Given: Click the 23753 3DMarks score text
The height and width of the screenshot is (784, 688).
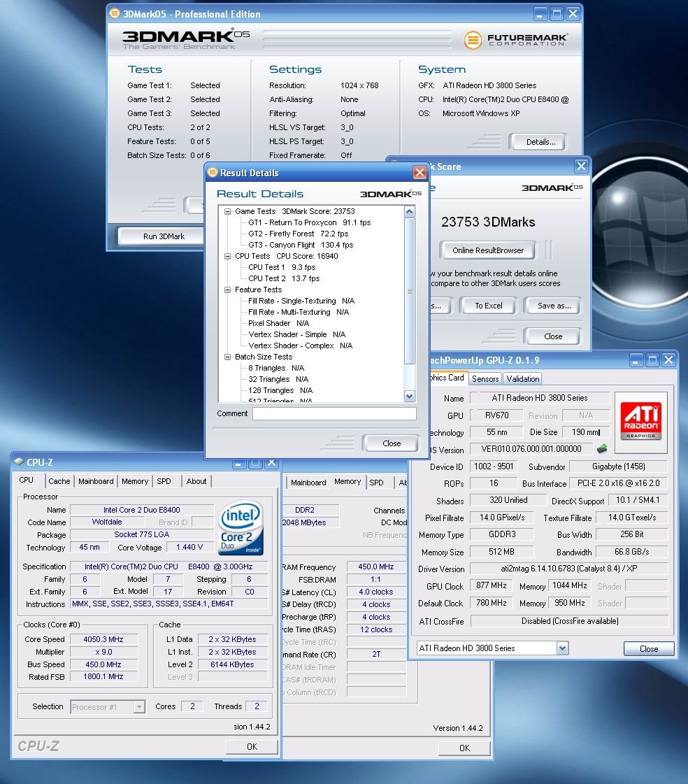Looking at the screenshot, I should coord(488,222).
